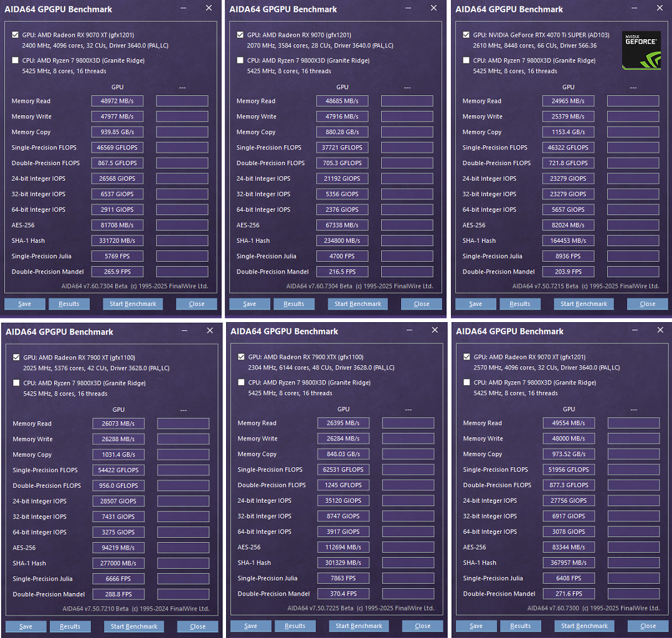Toggle the AMD Radeon RX 7900 XT GPU checkbox
This screenshot has height=638, width=672.
tap(16, 357)
